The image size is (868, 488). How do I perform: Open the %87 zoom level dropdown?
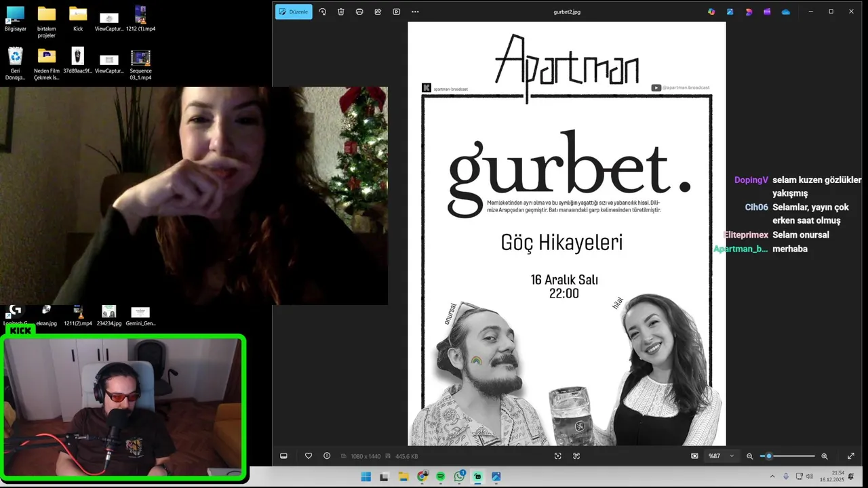click(x=722, y=456)
